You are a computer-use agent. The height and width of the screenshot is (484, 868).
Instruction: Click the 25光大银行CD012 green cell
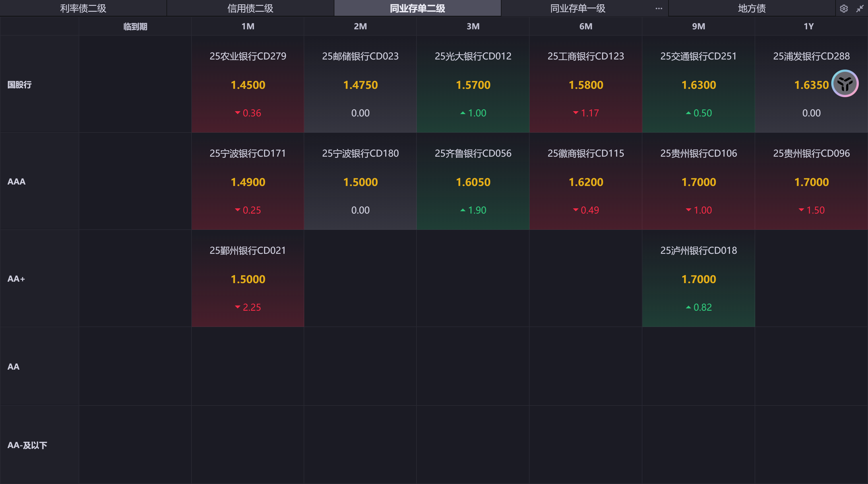pyautogui.click(x=473, y=84)
